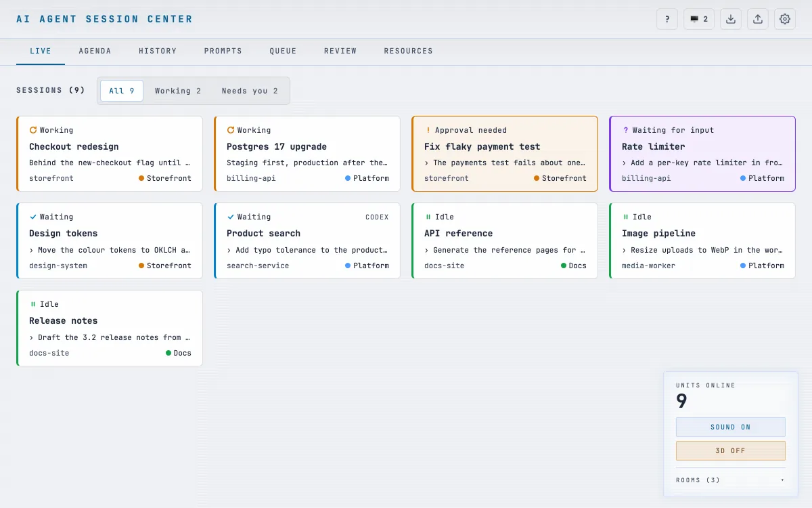812x508 pixels.
Task: Click the Platform label on Image pipeline card
Action: tap(766, 266)
